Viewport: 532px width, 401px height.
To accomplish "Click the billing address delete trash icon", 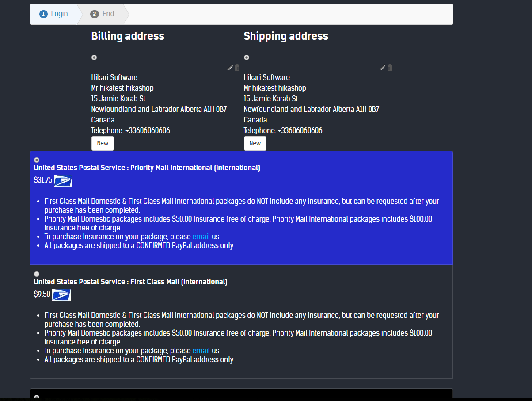I will click(x=237, y=68).
